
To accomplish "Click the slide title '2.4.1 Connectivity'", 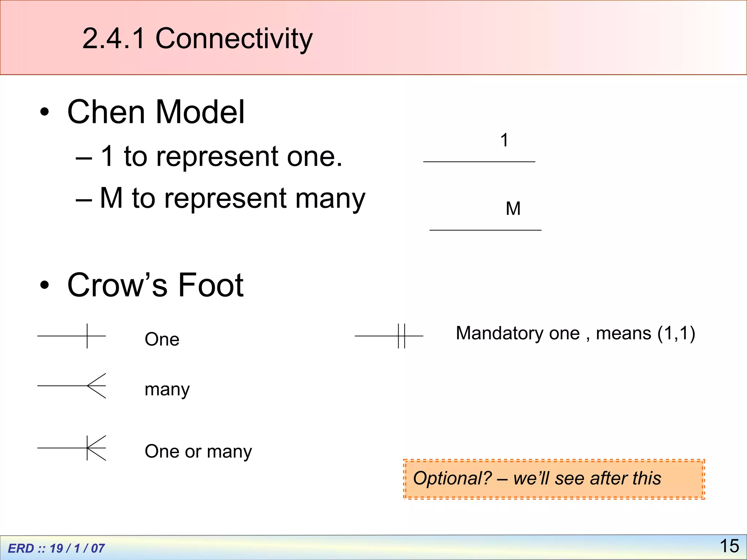I will coord(197,38).
